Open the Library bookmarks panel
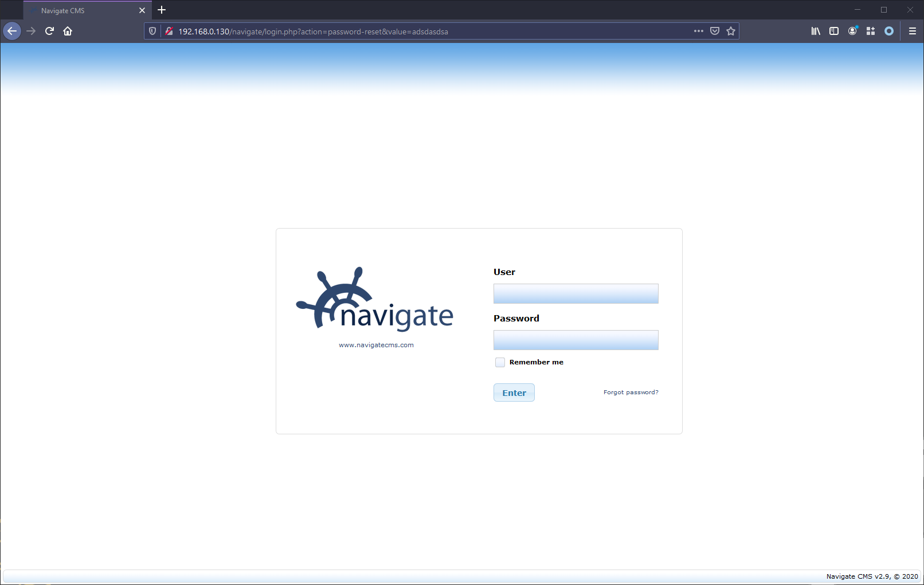Image resolution: width=924 pixels, height=585 pixels. click(x=816, y=31)
